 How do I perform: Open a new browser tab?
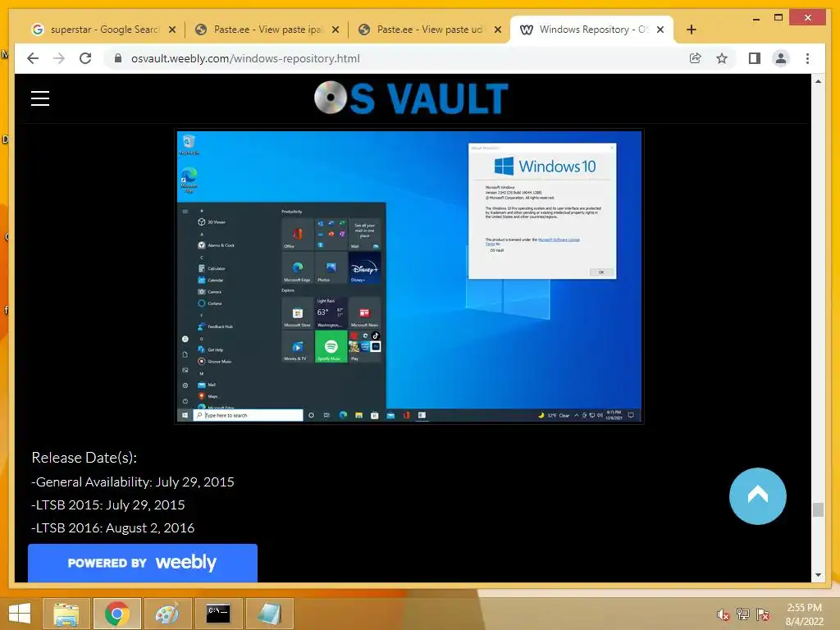[x=691, y=30]
